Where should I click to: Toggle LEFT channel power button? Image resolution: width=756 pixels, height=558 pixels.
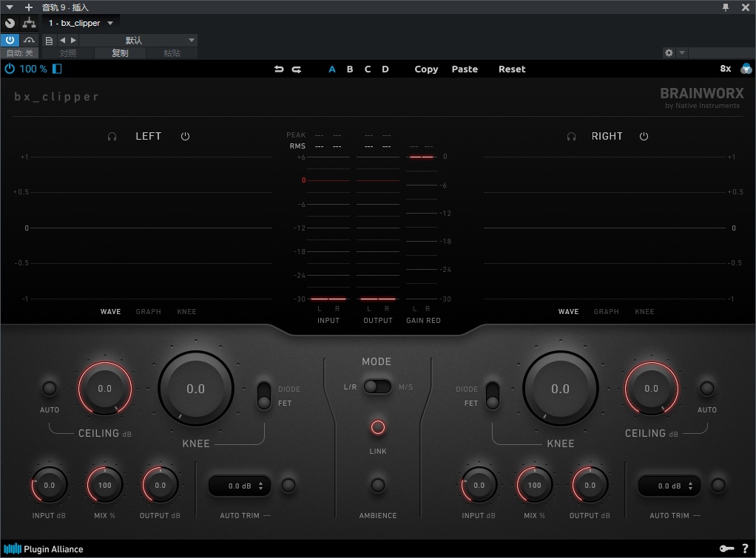[x=185, y=137]
